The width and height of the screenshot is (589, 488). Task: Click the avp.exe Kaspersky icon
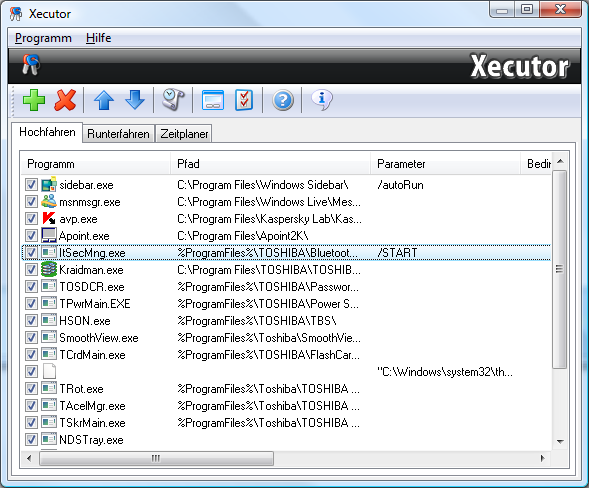[x=49, y=219]
